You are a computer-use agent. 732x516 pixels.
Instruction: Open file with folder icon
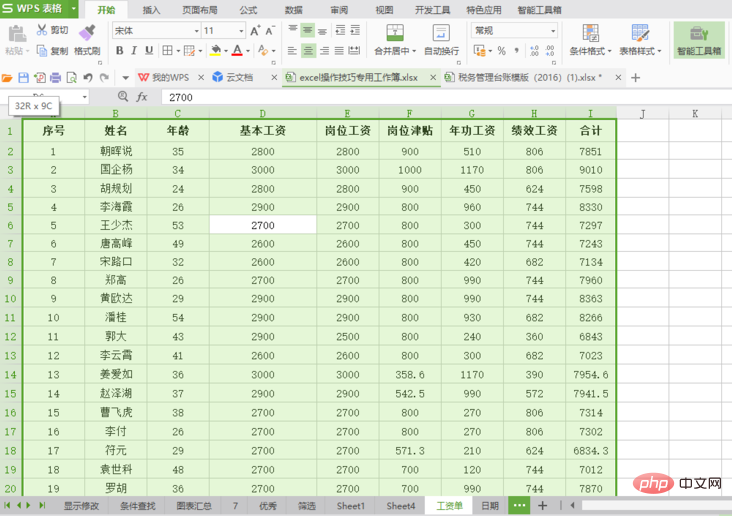pos(7,78)
